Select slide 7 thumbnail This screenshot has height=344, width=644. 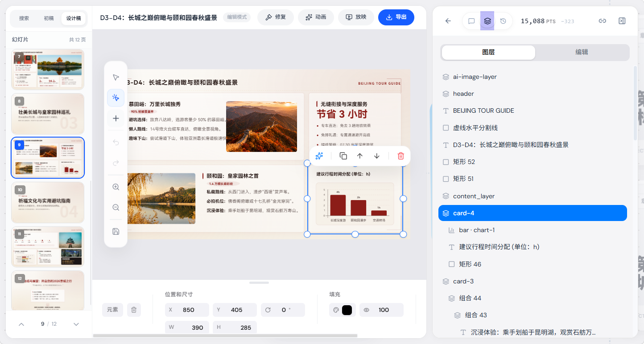pyautogui.click(x=48, y=69)
